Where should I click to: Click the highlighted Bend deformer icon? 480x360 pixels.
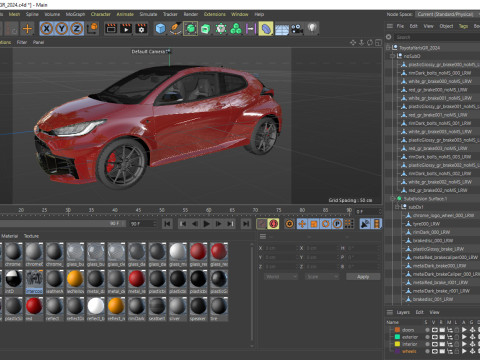266,29
